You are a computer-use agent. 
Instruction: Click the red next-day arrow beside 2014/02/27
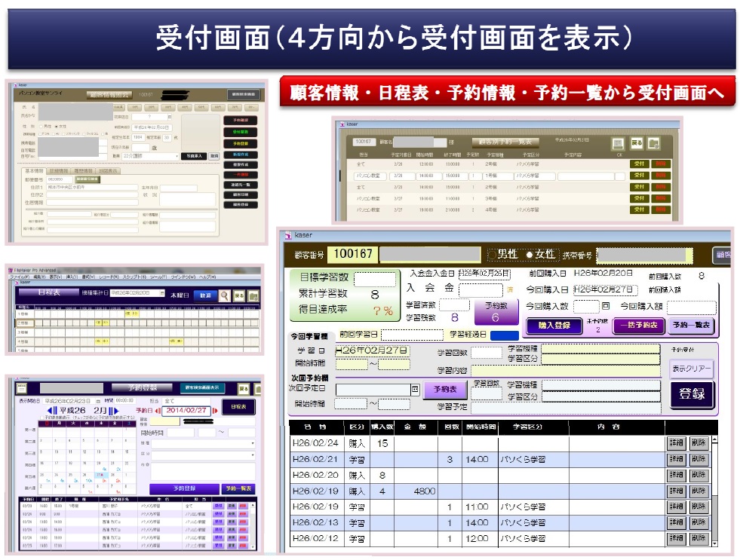pyautogui.click(x=215, y=411)
